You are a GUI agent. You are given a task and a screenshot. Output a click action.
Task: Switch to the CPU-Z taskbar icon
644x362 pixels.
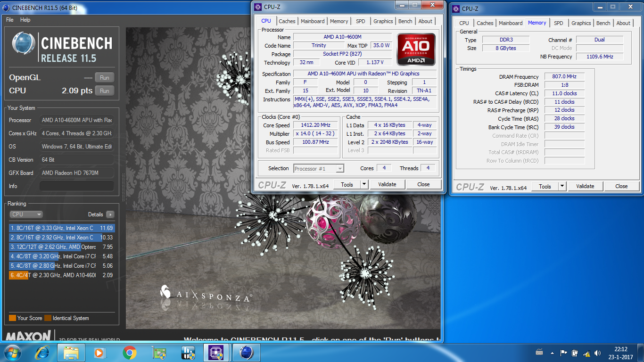(216, 353)
